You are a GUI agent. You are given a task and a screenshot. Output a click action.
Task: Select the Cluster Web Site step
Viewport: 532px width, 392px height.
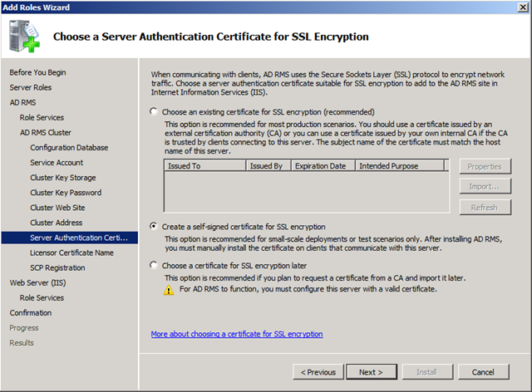57,208
